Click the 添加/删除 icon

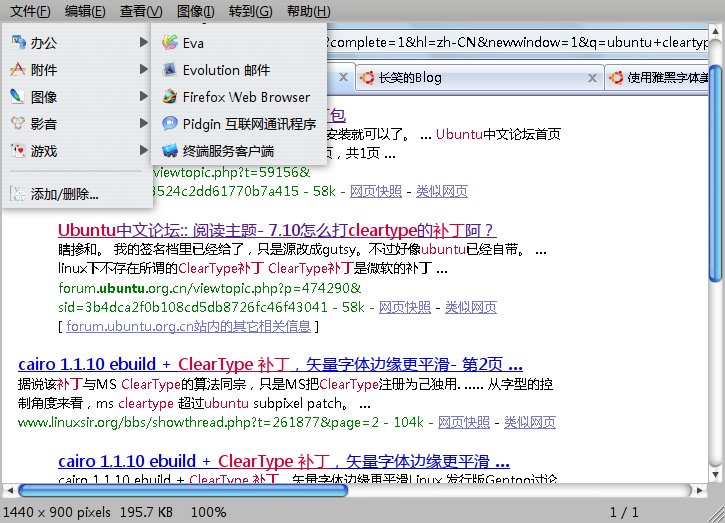click(x=18, y=194)
